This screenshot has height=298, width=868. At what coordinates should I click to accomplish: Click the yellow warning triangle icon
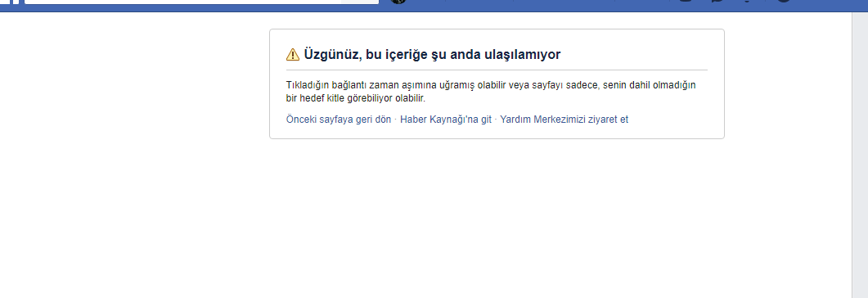[293, 54]
